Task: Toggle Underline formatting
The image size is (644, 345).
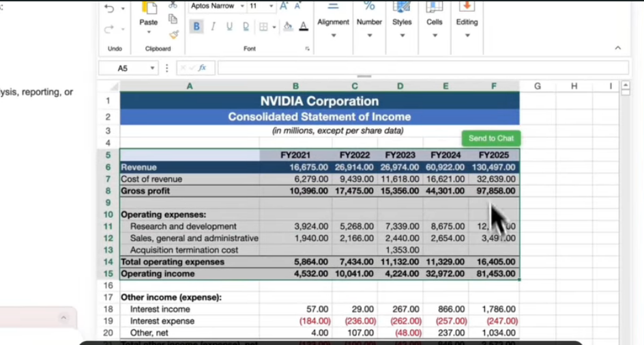Action: point(229,27)
